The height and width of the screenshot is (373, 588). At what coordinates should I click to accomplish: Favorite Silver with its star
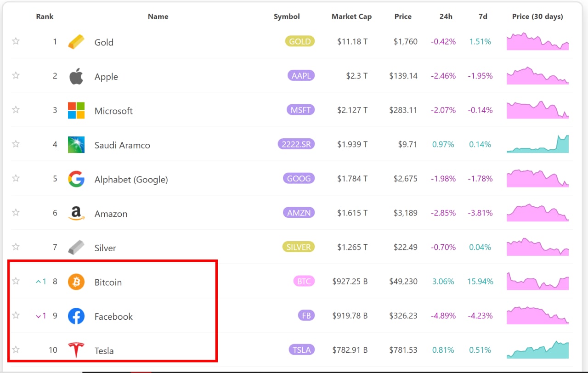pyautogui.click(x=16, y=247)
